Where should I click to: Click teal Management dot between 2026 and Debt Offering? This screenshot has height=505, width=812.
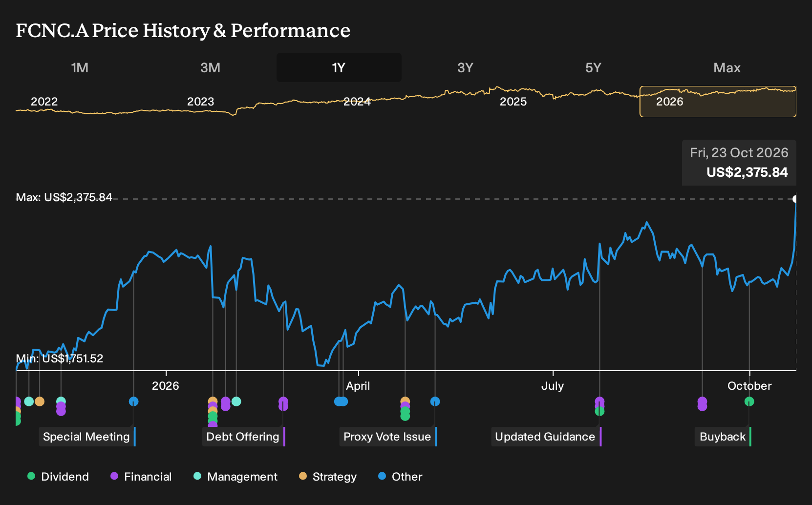click(x=236, y=401)
